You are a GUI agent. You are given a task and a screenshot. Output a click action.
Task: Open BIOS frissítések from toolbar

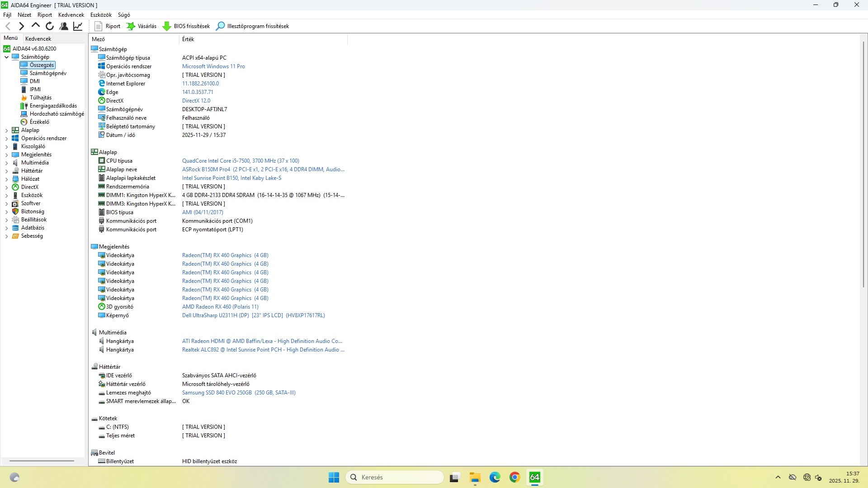[x=186, y=26]
